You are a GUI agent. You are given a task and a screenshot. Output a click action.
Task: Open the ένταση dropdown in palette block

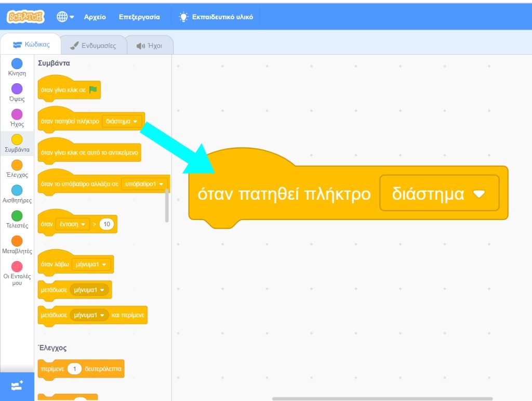71,224
